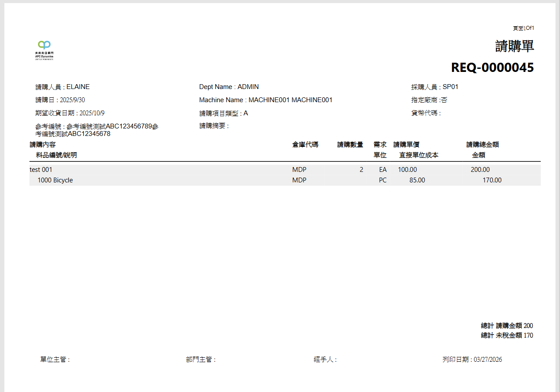The height and width of the screenshot is (392, 559).
Task: Click the '請購數量' column header
Action: [350, 145]
